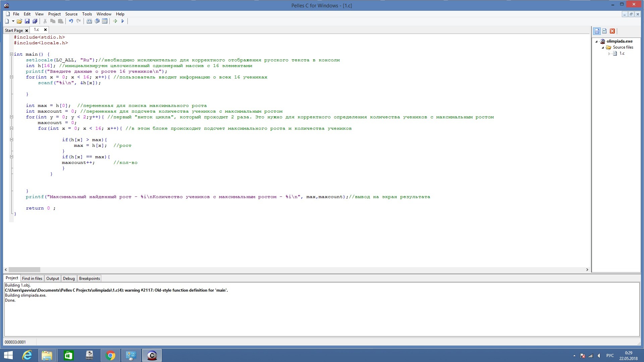Open the Project menu
644x362 pixels.
(x=54, y=14)
